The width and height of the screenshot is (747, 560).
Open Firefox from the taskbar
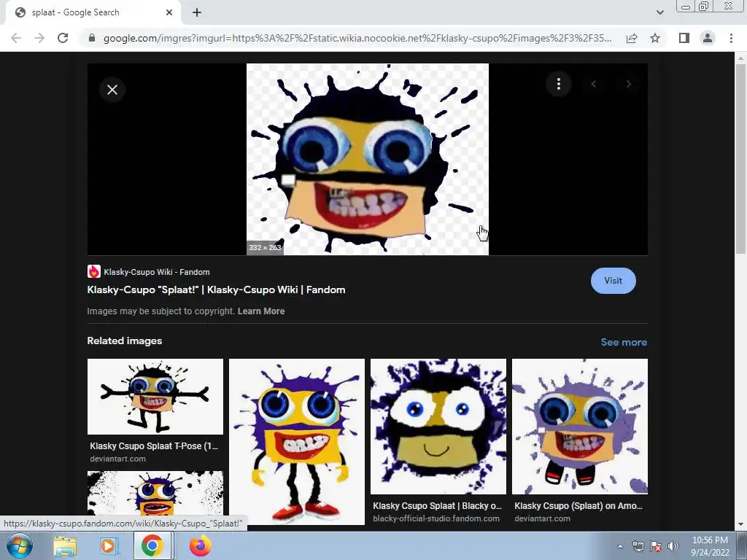[201, 545]
